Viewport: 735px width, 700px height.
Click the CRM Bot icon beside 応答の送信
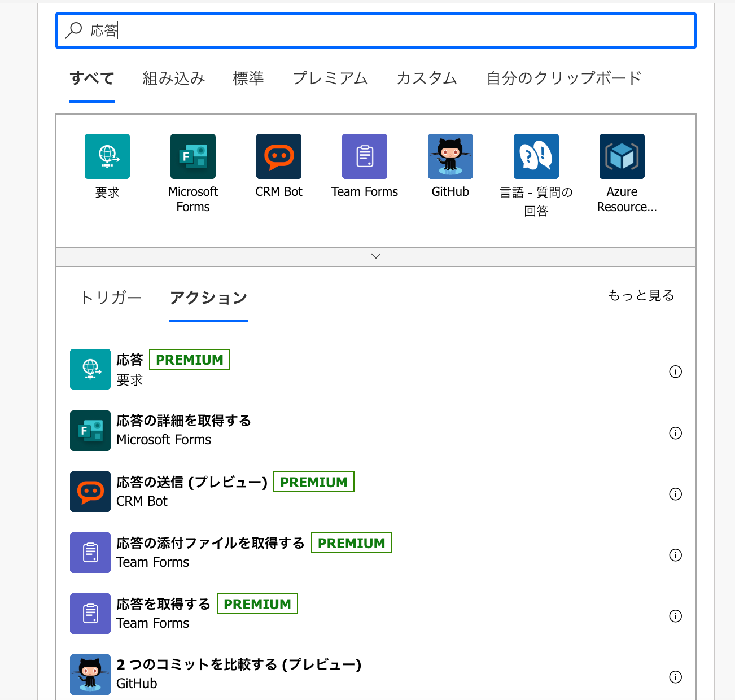click(x=90, y=492)
